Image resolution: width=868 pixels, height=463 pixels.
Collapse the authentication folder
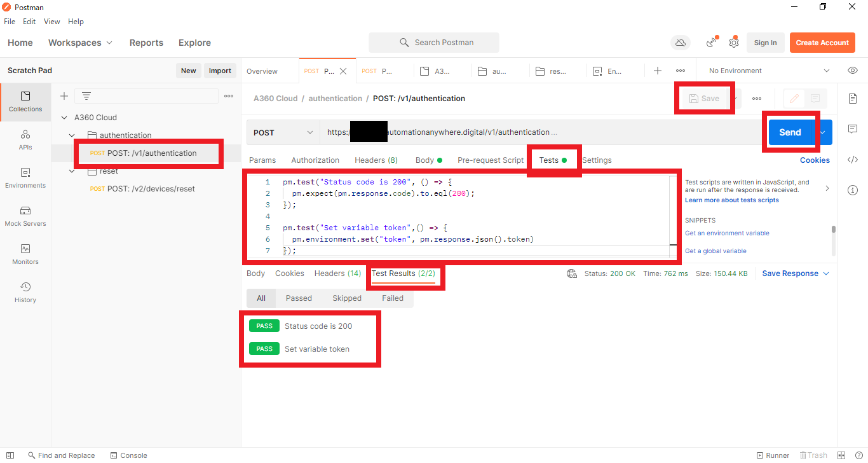tap(72, 135)
